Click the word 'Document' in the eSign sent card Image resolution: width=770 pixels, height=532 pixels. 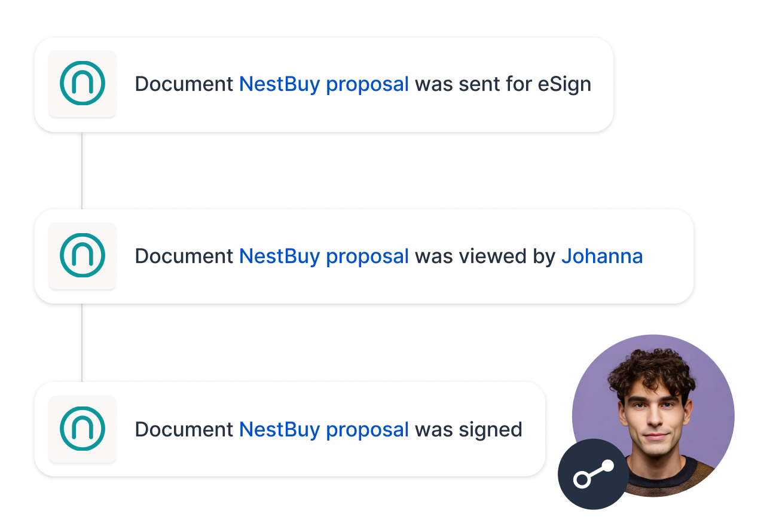coord(184,84)
